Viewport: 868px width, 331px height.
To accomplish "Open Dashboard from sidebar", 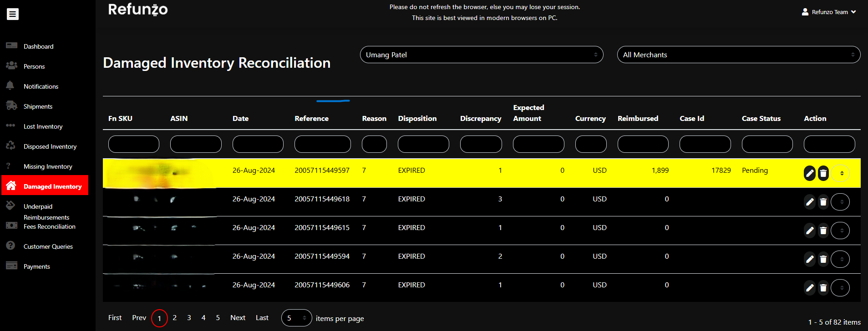I will (39, 46).
